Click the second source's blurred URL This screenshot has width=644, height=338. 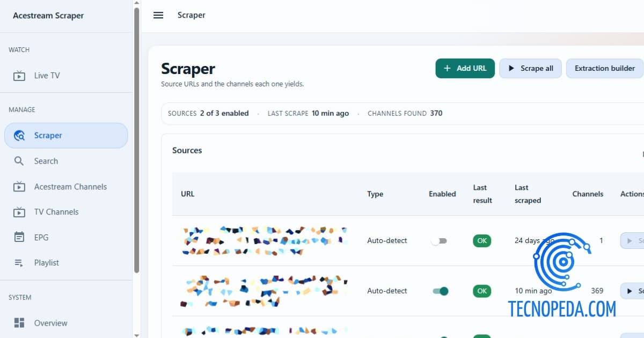point(265,291)
